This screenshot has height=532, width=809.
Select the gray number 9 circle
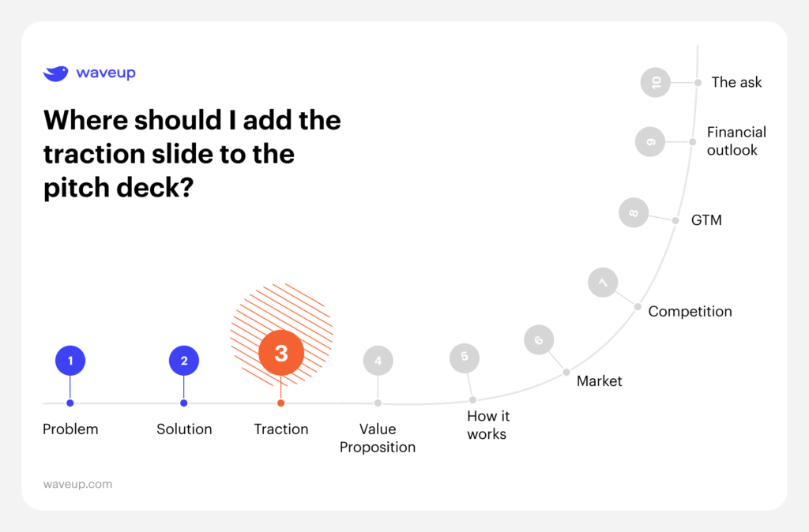coord(650,142)
